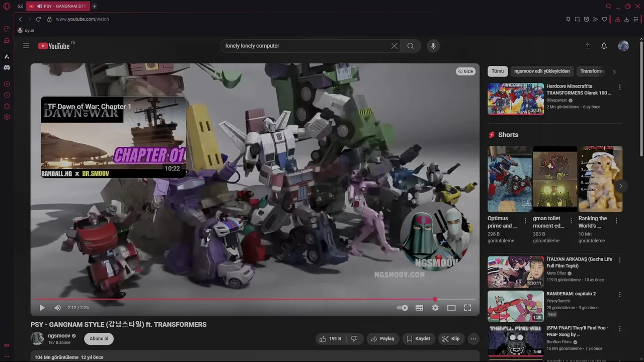View site security lock information
This screenshot has width=644, height=362.
[49, 19]
